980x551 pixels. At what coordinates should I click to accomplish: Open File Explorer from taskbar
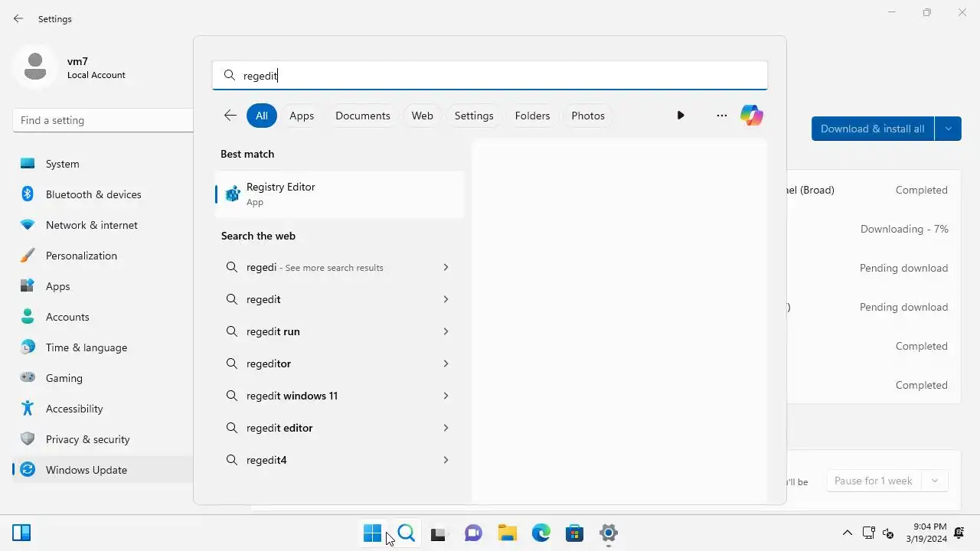[508, 533]
